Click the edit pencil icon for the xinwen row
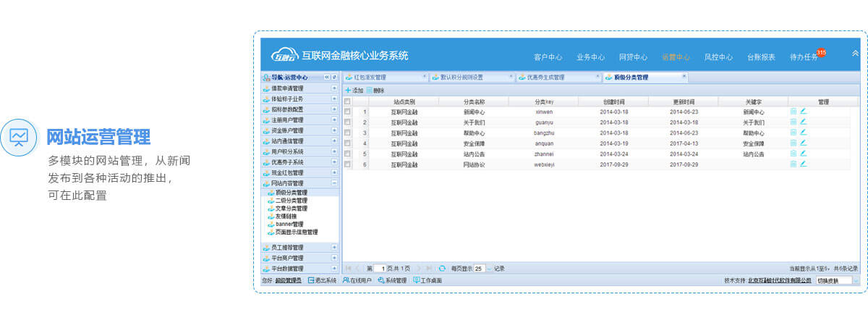Image resolution: width=868 pixels, height=310 pixels. [803, 112]
